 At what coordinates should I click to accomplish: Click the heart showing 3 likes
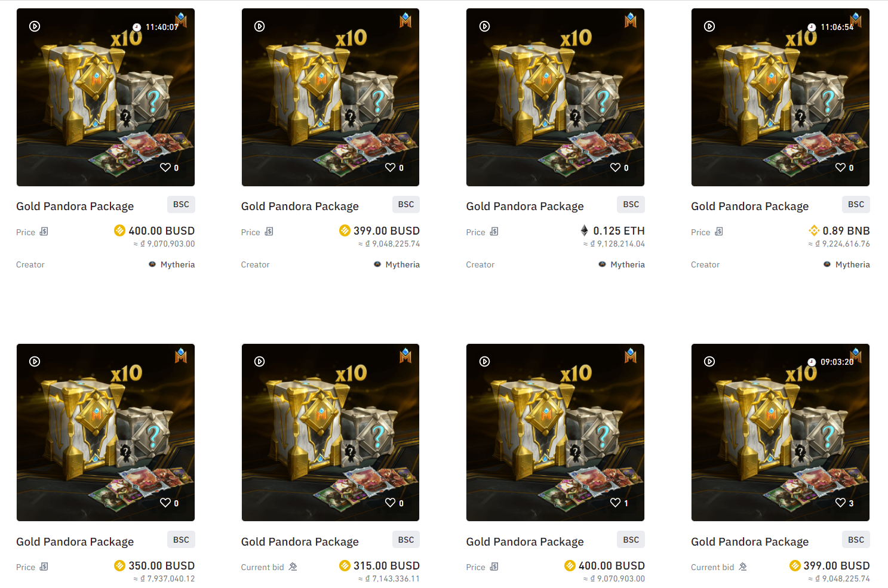[841, 503]
